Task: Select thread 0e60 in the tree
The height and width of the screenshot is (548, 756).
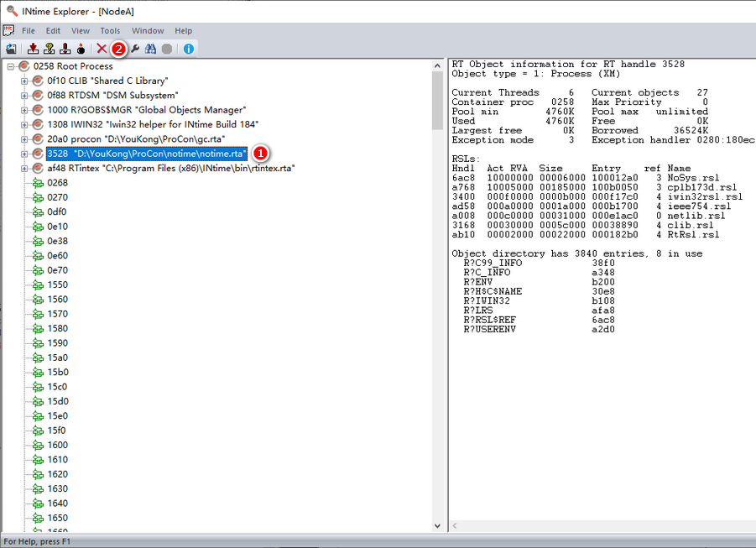Action: click(x=57, y=256)
